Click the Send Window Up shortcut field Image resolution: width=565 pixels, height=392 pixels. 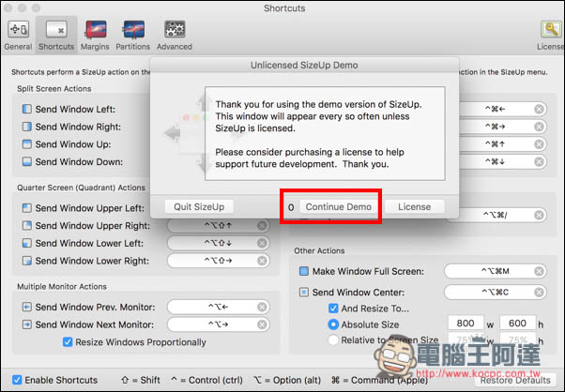pyautogui.click(x=503, y=144)
